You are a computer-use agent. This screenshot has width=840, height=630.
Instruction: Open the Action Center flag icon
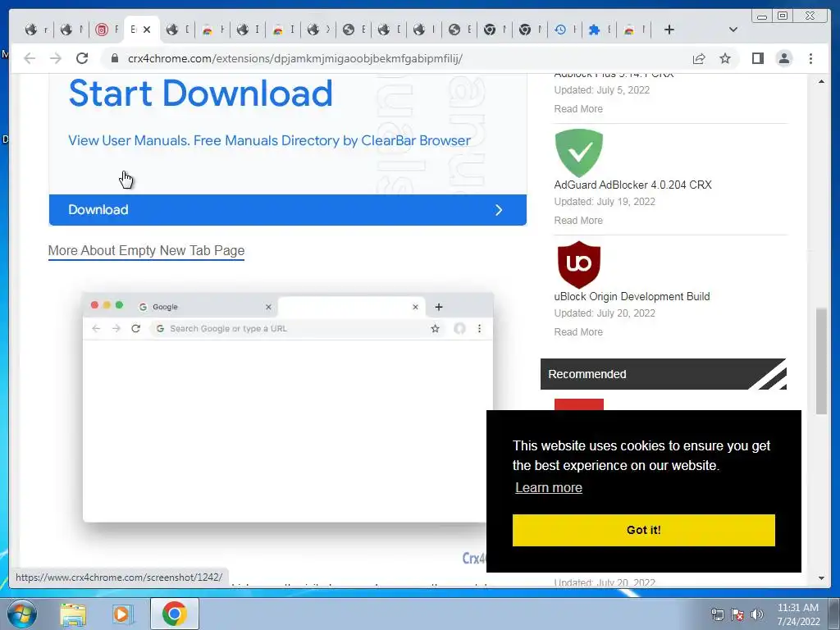(x=737, y=614)
